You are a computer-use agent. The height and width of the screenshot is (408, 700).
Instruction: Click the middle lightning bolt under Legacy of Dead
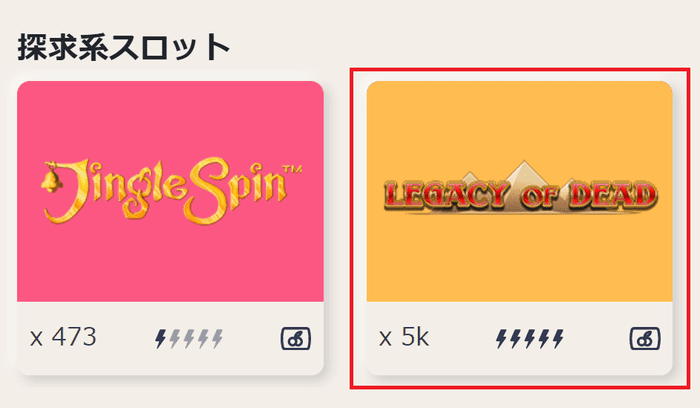(x=529, y=339)
